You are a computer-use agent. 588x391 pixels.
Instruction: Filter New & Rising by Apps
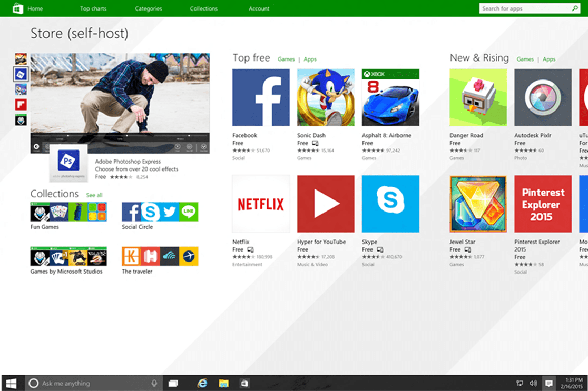(x=549, y=59)
